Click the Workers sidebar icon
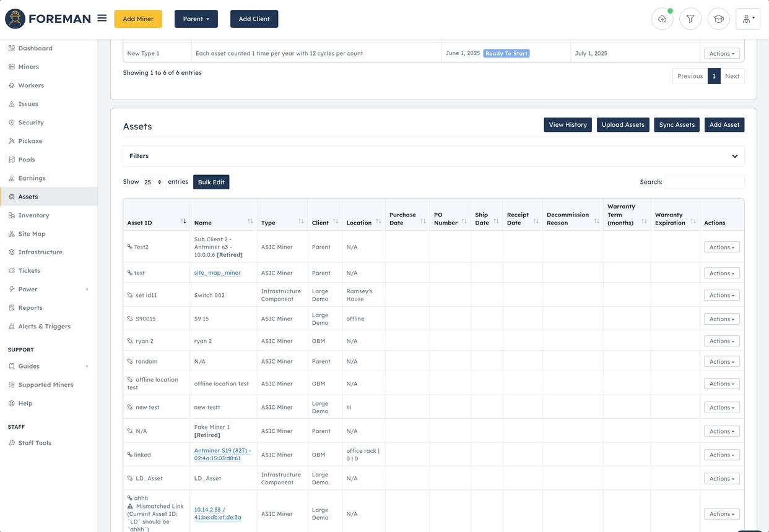Screen dimensions: 769x532 (x=12, y=85)
